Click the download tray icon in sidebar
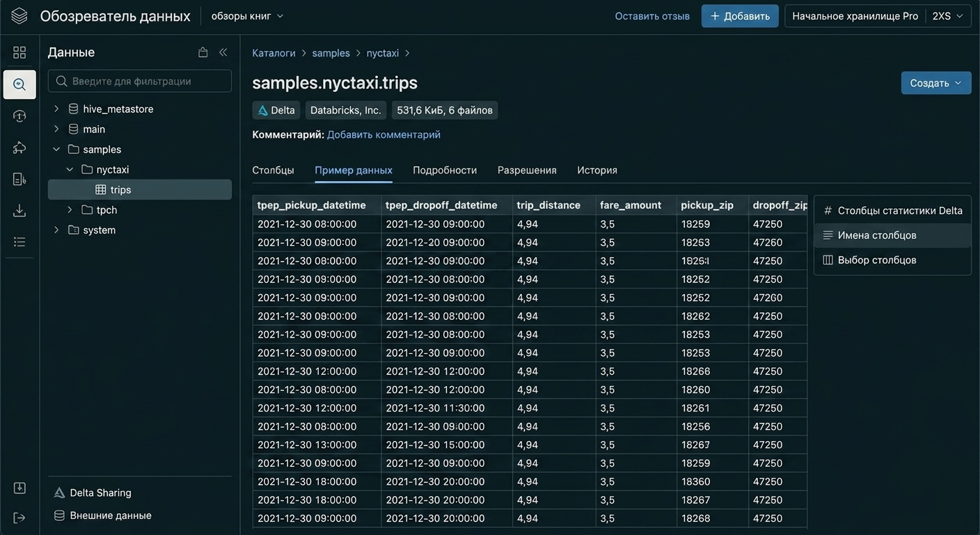Screen dimensions: 980x535 [19, 210]
